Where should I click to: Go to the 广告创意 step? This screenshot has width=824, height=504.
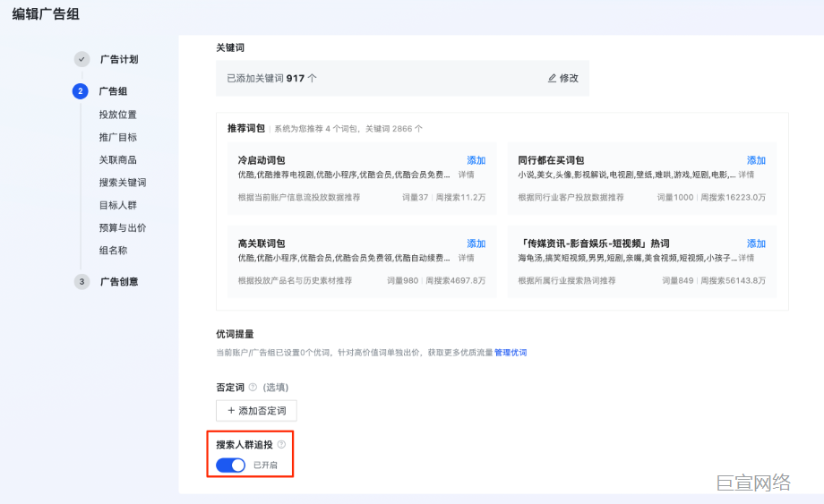click(x=119, y=282)
